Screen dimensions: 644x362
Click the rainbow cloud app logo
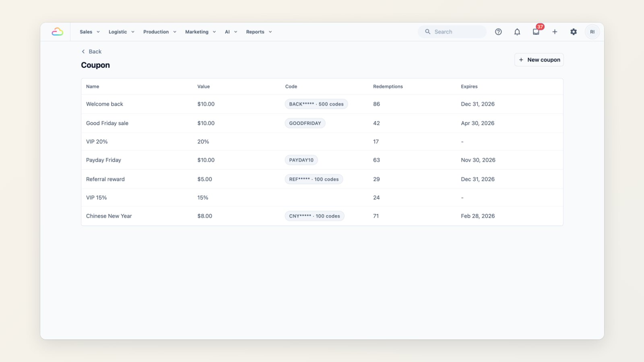click(57, 32)
